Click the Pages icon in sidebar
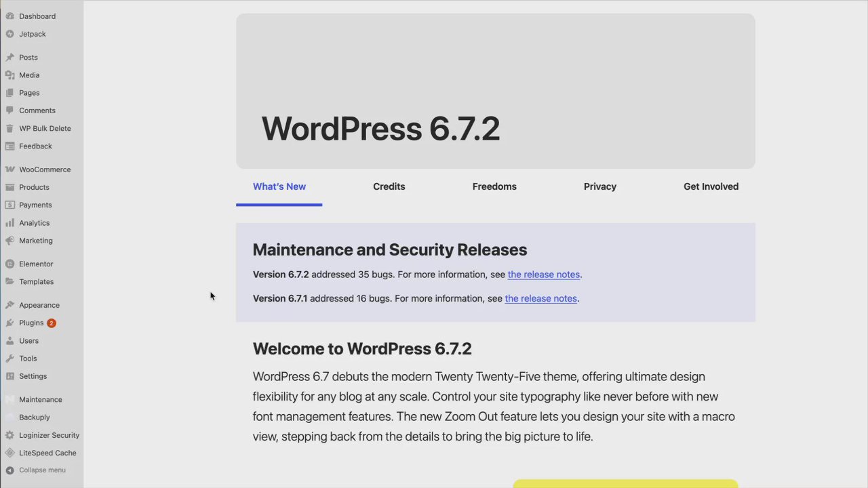868x488 pixels. coord(9,93)
